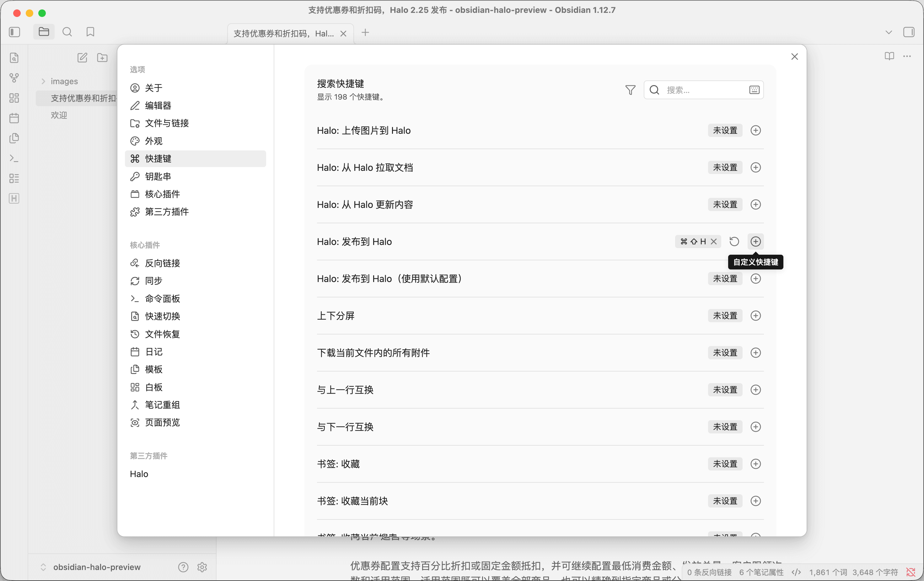Open quick switcher icon in left ribbon
Viewport: 924px width, 581px height.
(x=14, y=58)
